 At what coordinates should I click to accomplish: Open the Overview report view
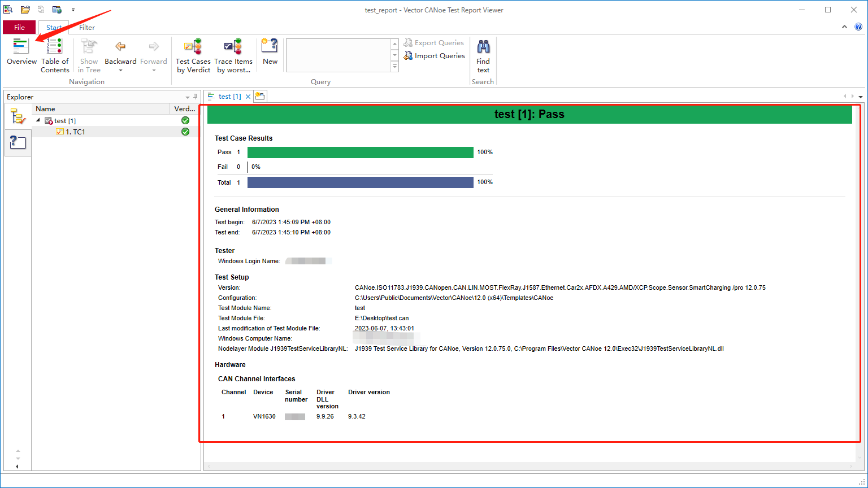pos(21,52)
